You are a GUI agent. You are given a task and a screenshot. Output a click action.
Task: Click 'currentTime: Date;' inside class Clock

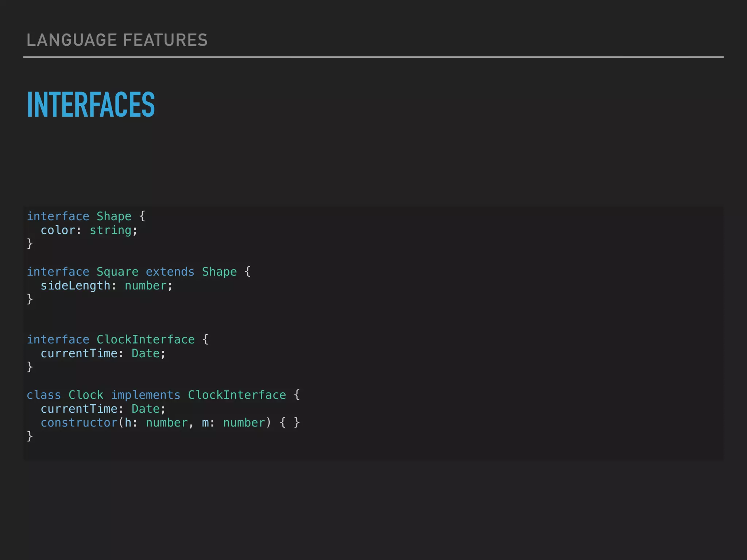tap(103, 409)
